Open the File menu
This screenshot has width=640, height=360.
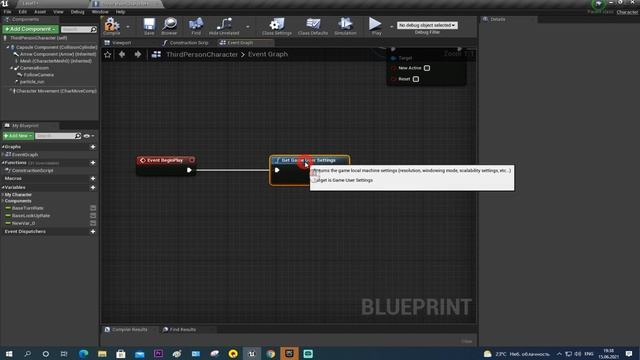[x=7, y=12]
